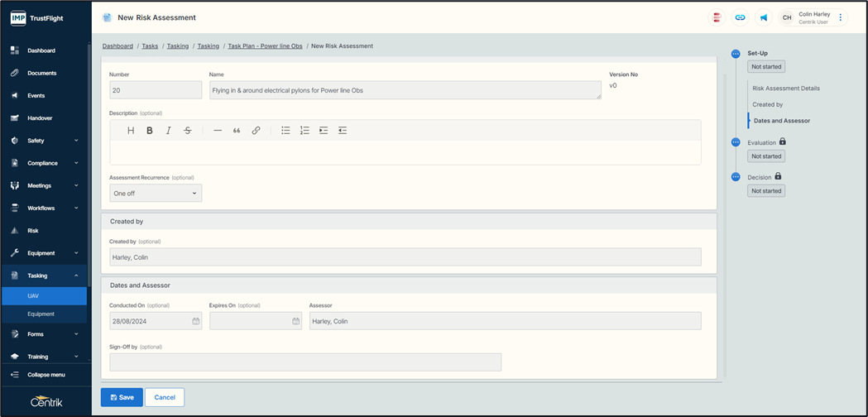
Task: Cancel the new risk assessment
Action: [165, 398]
